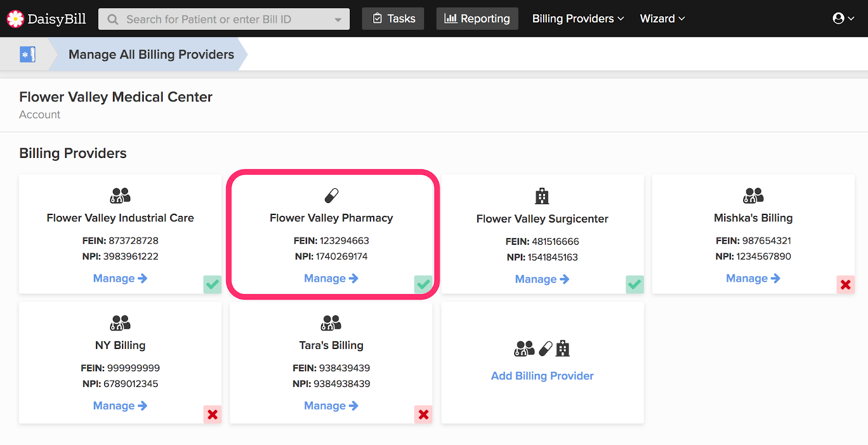
Task: Click red X status on Mishka's Billing
Action: [845, 284]
